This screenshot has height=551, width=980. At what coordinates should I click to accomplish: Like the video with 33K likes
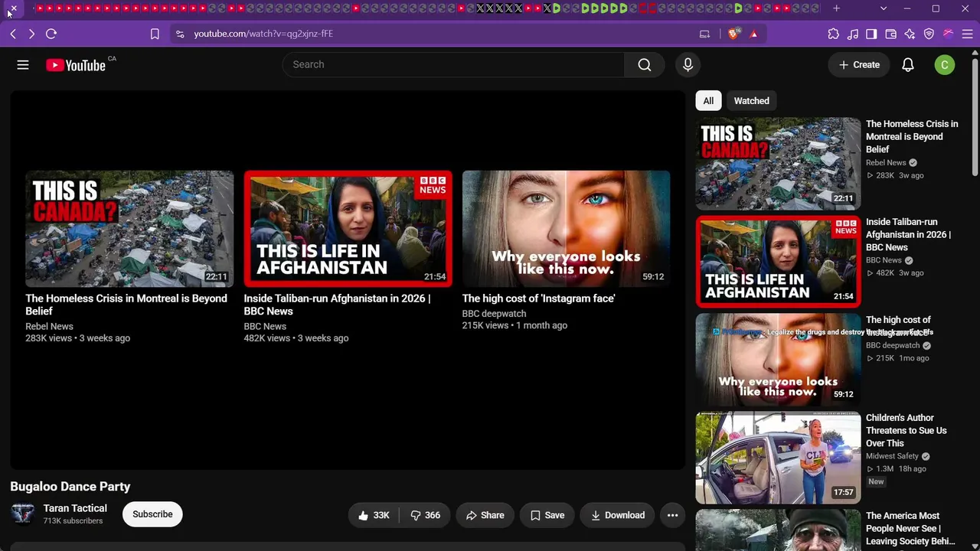click(x=374, y=515)
